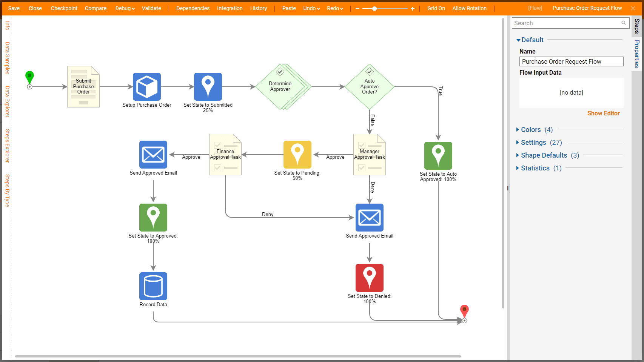Select the Set State to Approved green step
The image size is (644, 362).
pos(153,218)
